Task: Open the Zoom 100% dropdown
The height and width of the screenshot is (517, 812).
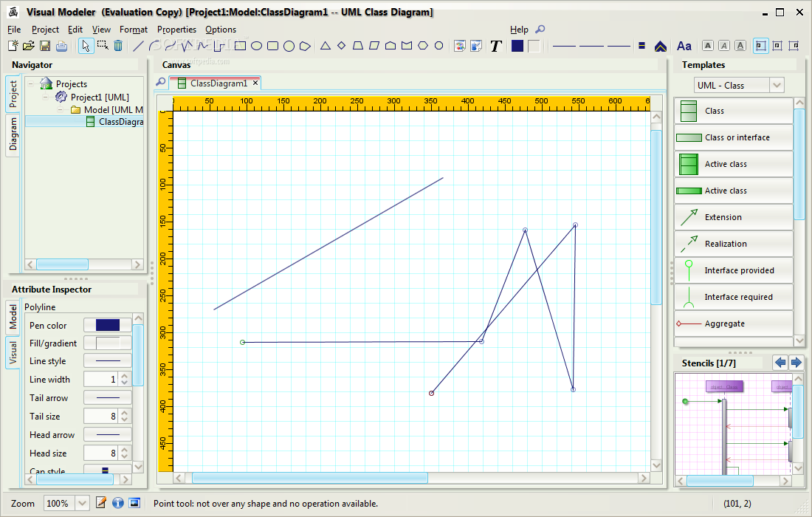Action: point(82,503)
